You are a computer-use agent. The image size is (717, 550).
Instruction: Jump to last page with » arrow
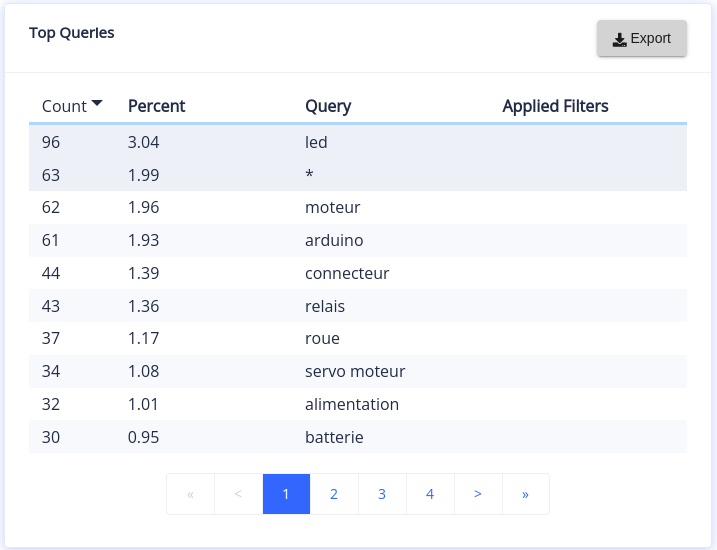click(x=525, y=494)
